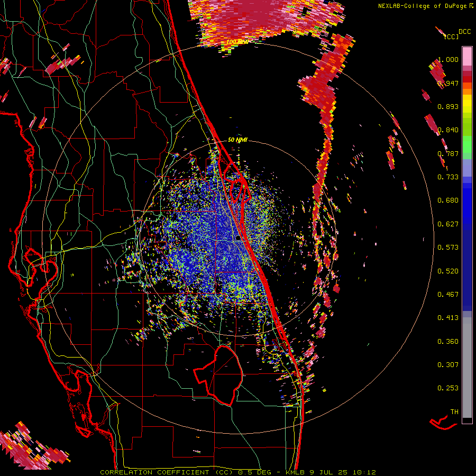Select the 0.413 scale value
The height and width of the screenshot is (476, 476).
tap(448, 318)
